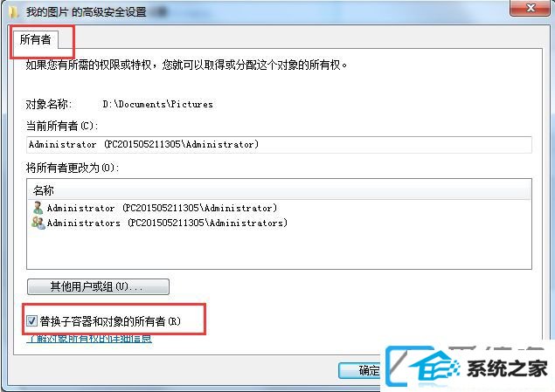Click the D:\Documents\Pictures object path
Viewport: 555px width, 392px height.
pos(158,104)
